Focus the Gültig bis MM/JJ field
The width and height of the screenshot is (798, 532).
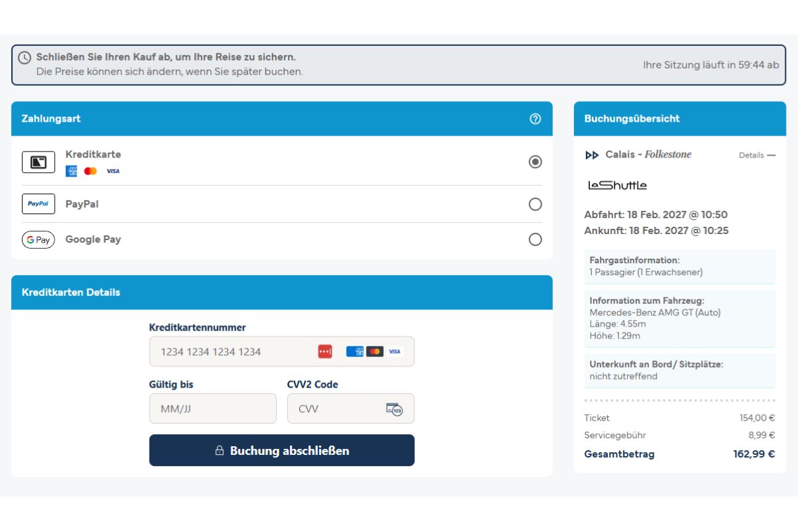click(213, 408)
